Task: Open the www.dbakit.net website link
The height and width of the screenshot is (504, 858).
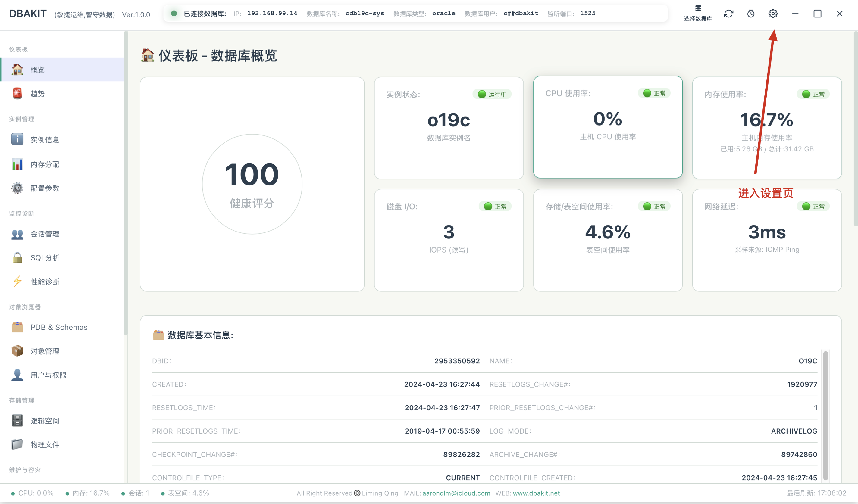Action: point(536,493)
